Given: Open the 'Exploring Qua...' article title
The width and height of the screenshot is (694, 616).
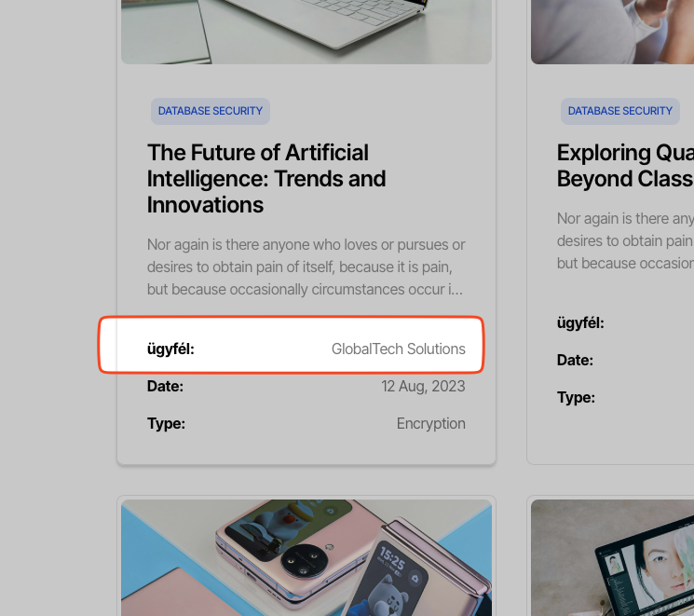Looking at the screenshot, I should 624,165.
